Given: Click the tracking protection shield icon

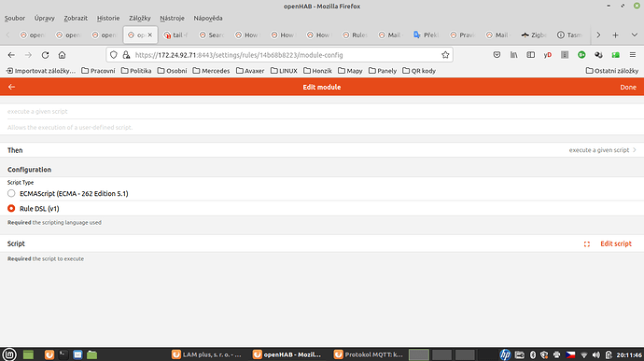Looking at the screenshot, I should point(114,55).
